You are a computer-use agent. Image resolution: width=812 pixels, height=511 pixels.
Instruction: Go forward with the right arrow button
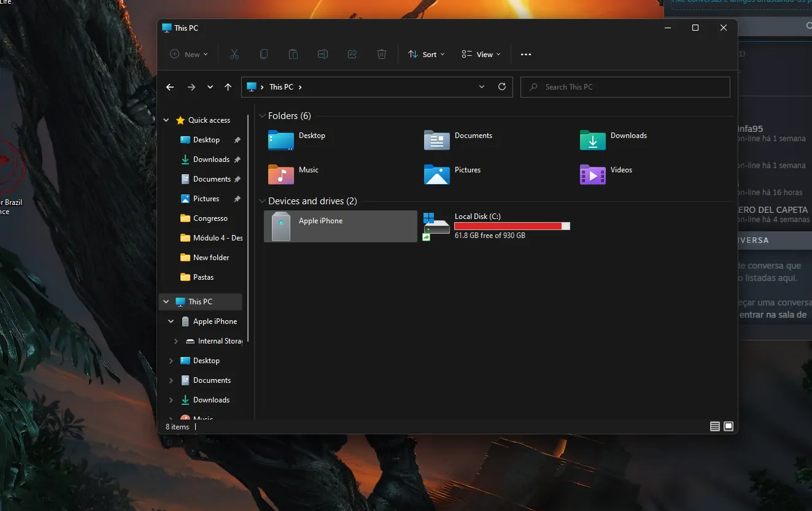tap(191, 87)
